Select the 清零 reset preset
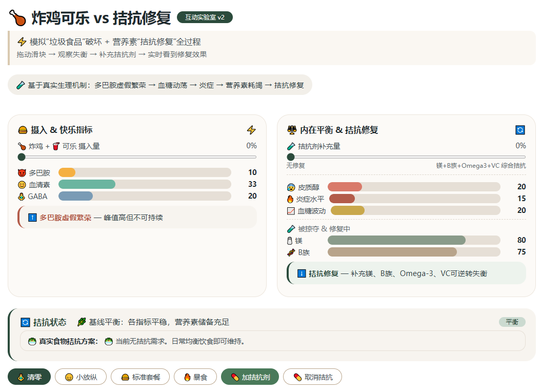The height and width of the screenshot is (392, 541). [x=29, y=377]
